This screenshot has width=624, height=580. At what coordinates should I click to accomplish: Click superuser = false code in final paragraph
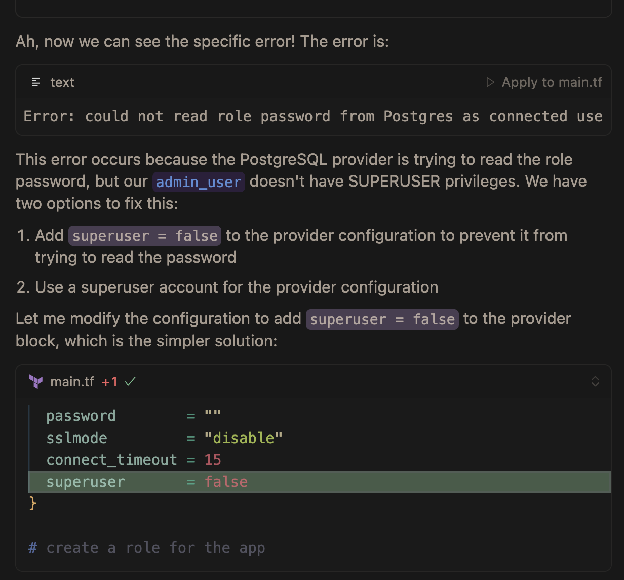(x=382, y=319)
